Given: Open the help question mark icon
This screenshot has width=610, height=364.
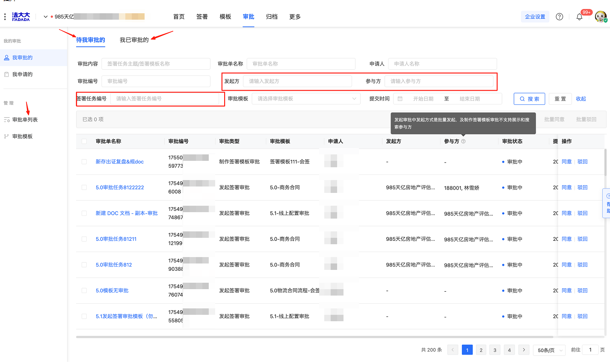Looking at the screenshot, I should click(x=559, y=17).
